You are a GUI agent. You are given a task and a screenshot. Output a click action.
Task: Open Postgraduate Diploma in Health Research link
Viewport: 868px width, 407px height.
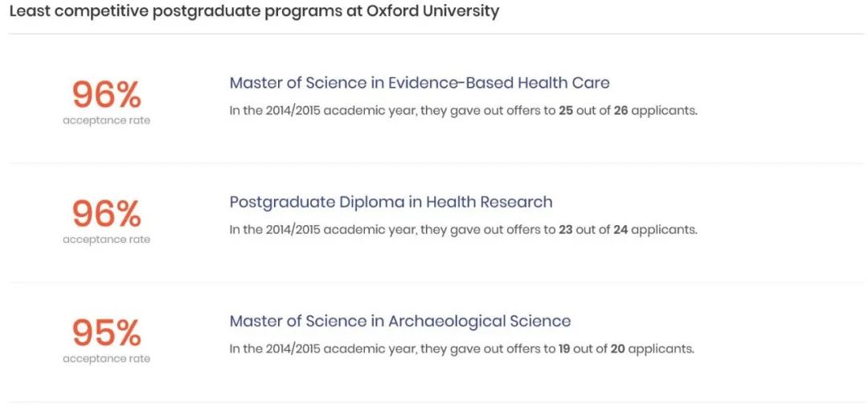[x=391, y=202]
